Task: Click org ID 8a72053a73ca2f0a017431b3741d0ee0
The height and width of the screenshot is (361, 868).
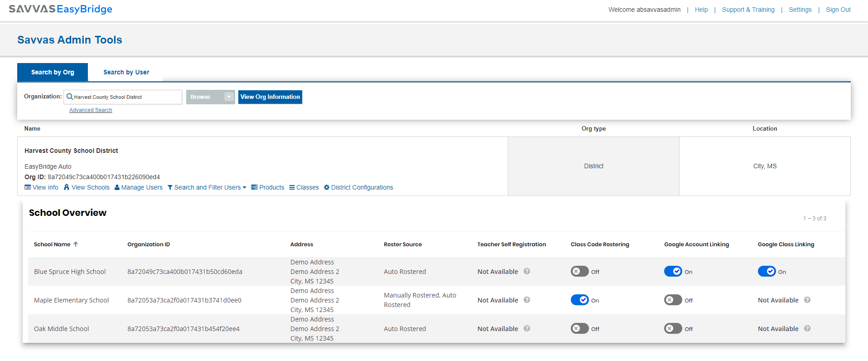Action: pyautogui.click(x=184, y=300)
